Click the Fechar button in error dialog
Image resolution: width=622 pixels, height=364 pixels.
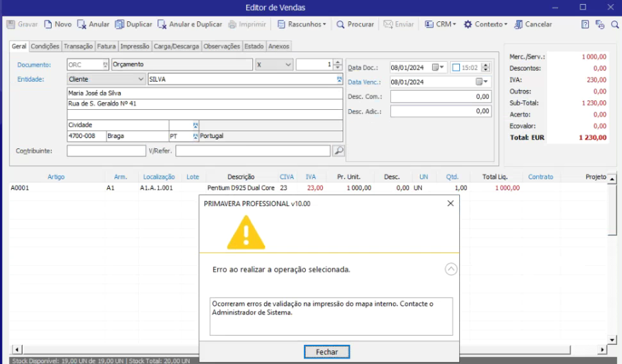pyautogui.click(x=327, y=352)
